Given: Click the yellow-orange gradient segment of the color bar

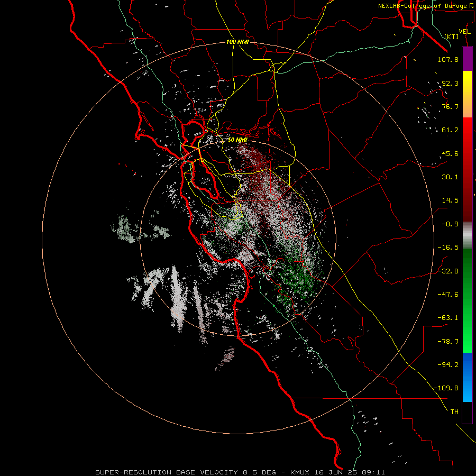Looking at the screenshot, I should 467,94.
